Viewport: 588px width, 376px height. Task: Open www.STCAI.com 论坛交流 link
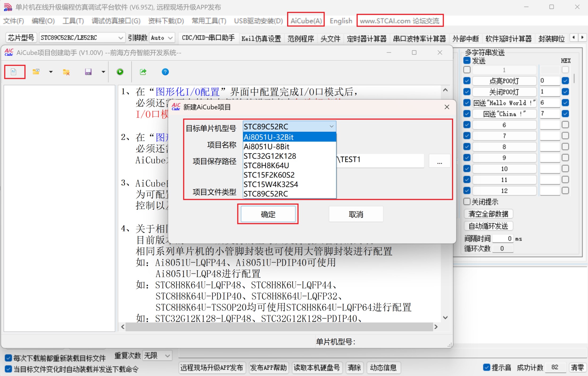400,21
